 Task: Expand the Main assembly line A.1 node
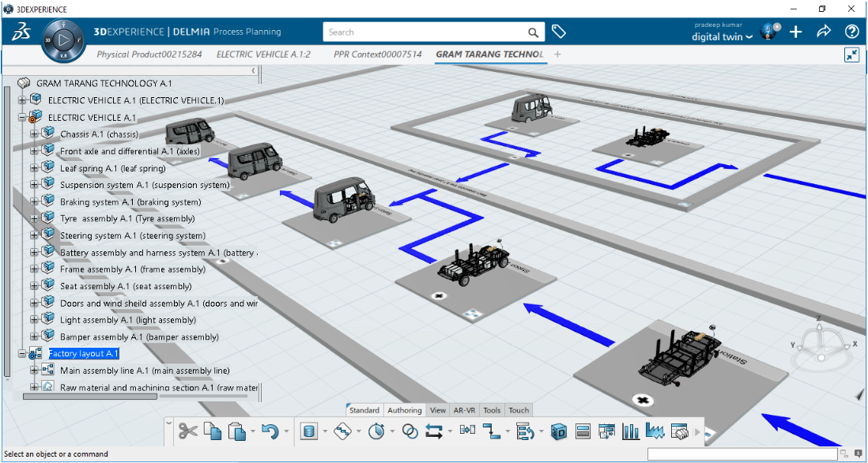[x=34, y=370]
